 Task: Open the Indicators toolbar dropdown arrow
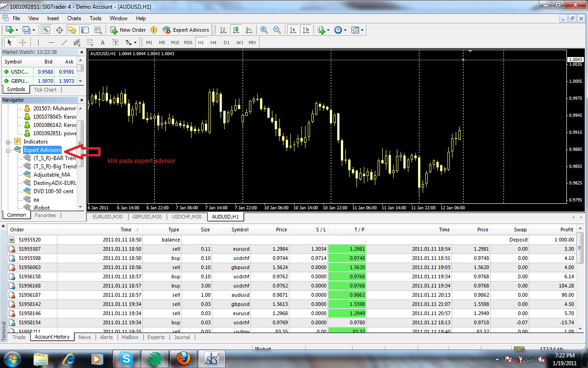pyautogui.click(x=328, y=30)
